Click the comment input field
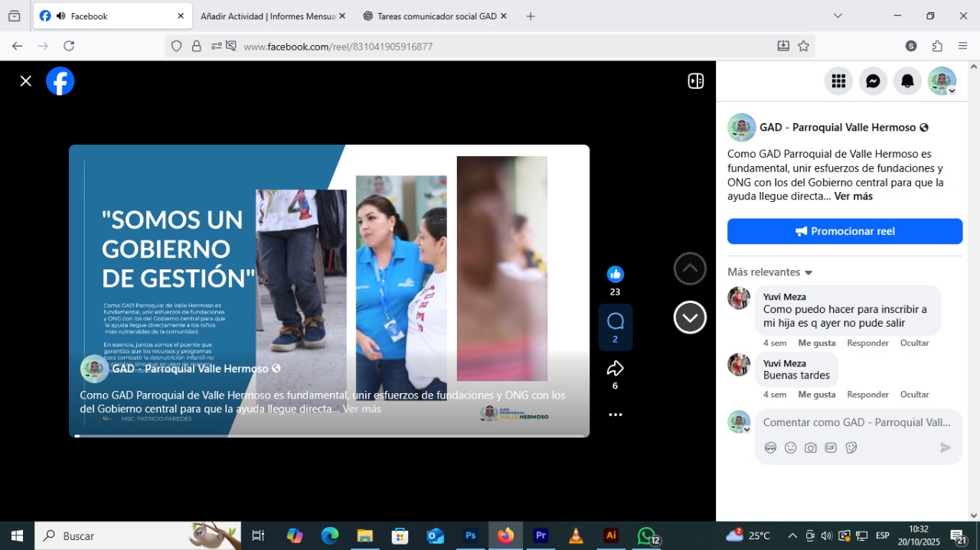Image resolution: width=980 pixels, height=550 pixels. pos(857,422)
